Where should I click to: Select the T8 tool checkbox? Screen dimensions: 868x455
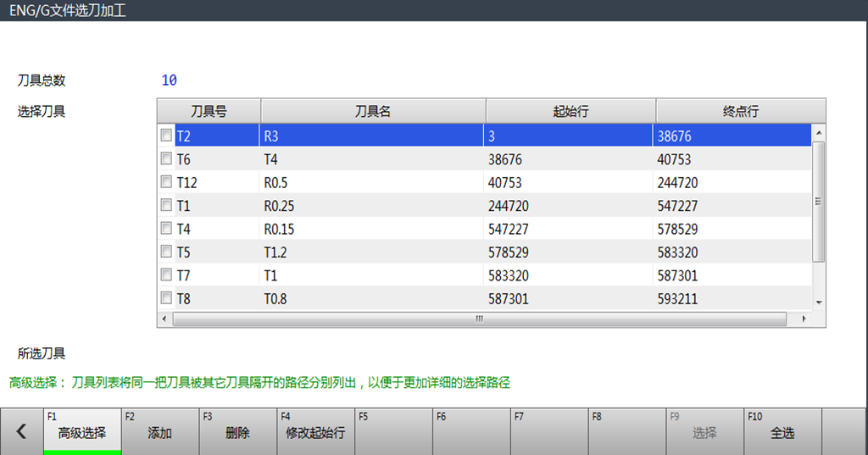click(166, 297)
